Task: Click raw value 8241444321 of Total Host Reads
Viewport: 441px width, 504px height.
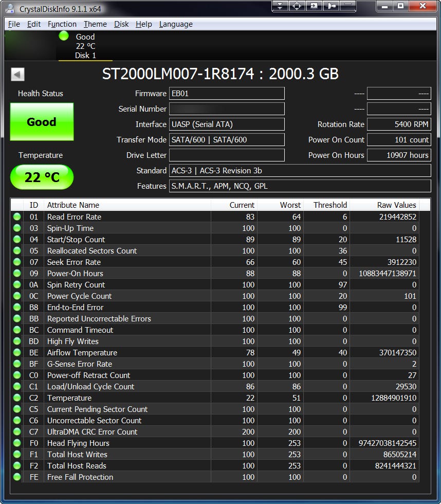Action: [395, 466]
